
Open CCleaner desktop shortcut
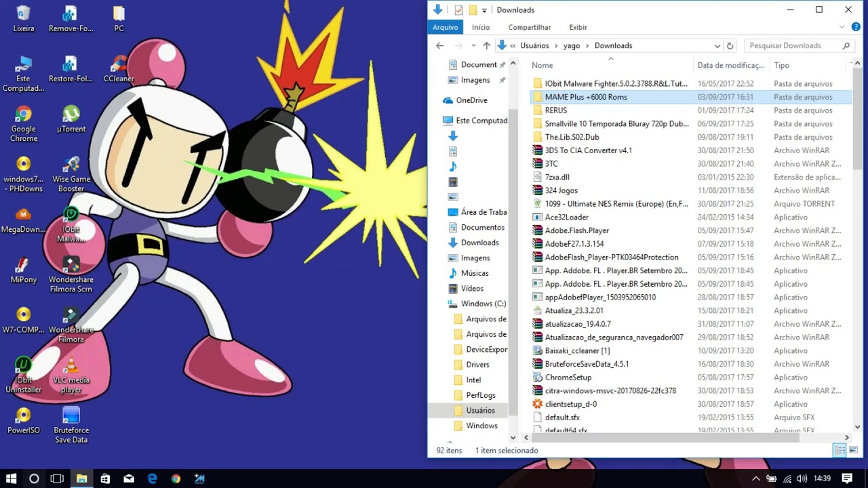[x=119, y=68]
